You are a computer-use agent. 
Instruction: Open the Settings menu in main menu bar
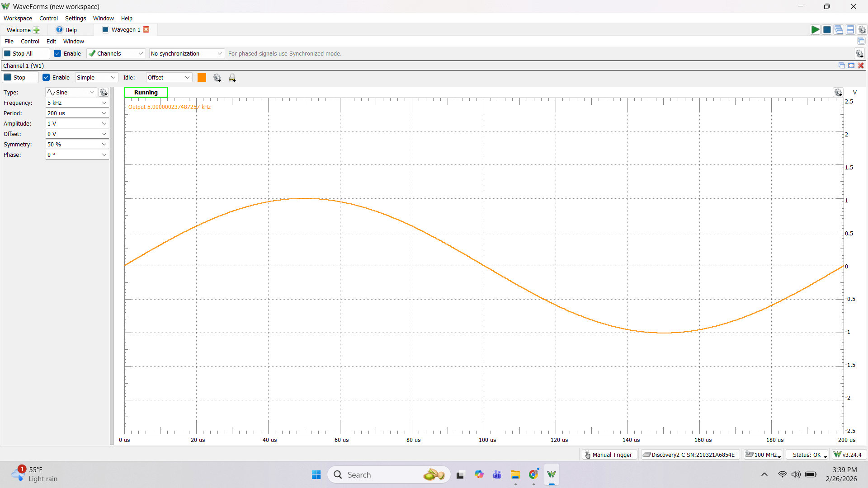(75, 19)
